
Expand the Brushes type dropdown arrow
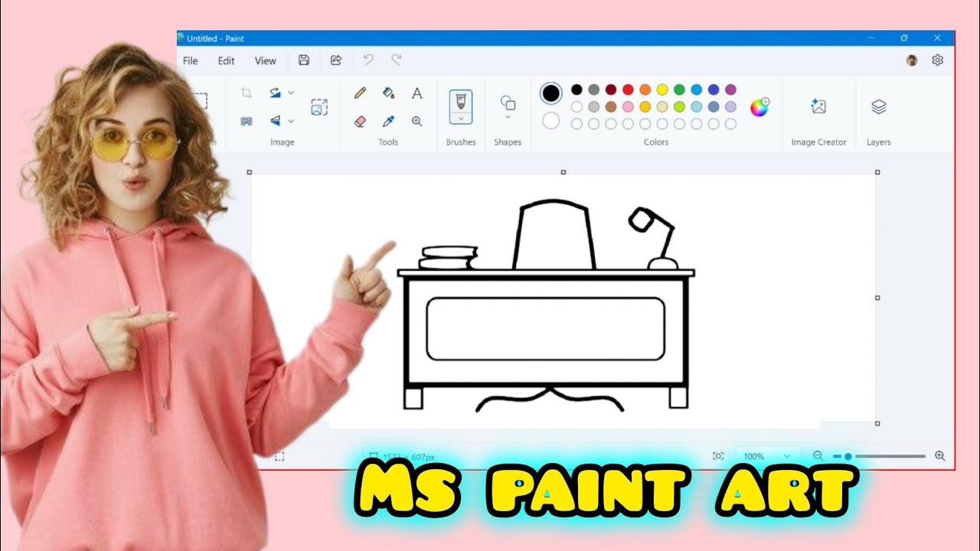(x=461, y=119)
